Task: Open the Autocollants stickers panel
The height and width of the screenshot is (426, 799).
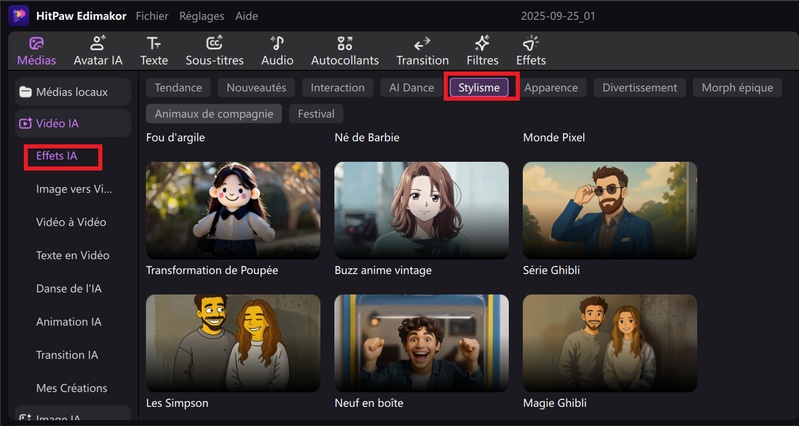Action: click(x=345, y=51)
